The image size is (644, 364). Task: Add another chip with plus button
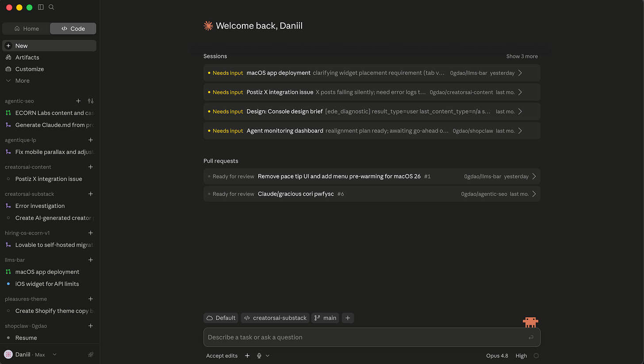(348, 318)
